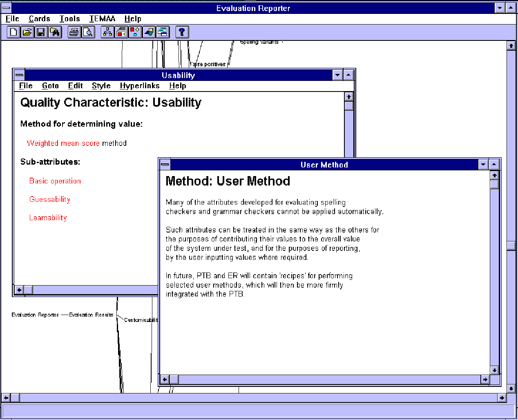Click the main window scroll down arrow

pyautogui.click(x=511, y=389)
